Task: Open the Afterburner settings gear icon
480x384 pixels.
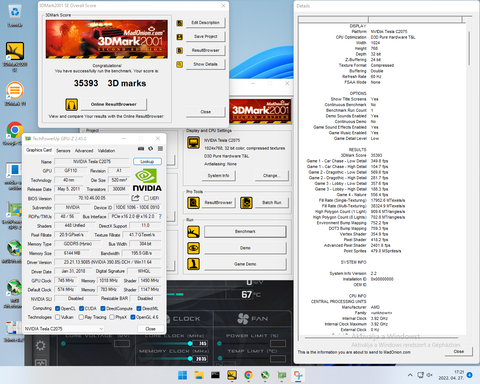Action: pos(41,346)
